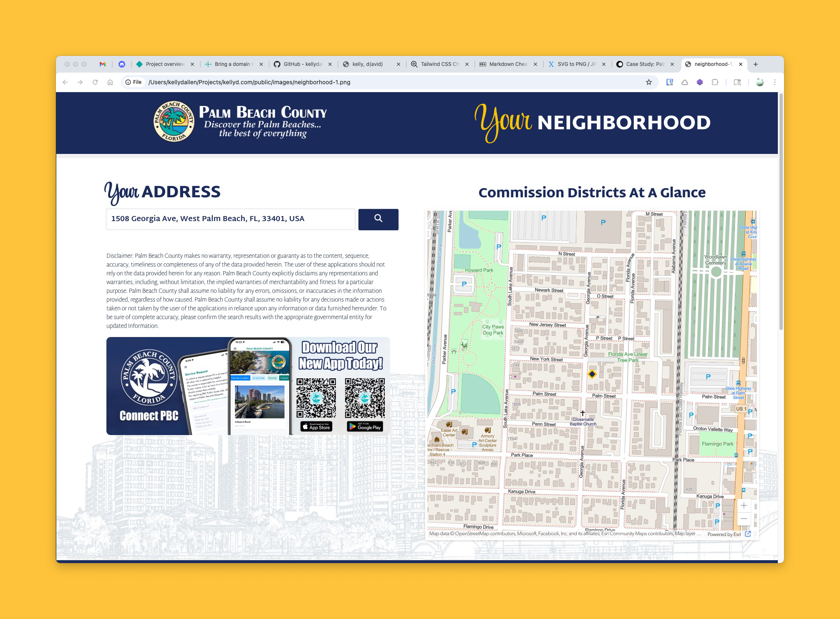Click the Get It On Google Play badge
840x619 pixels.
point(364,427)
